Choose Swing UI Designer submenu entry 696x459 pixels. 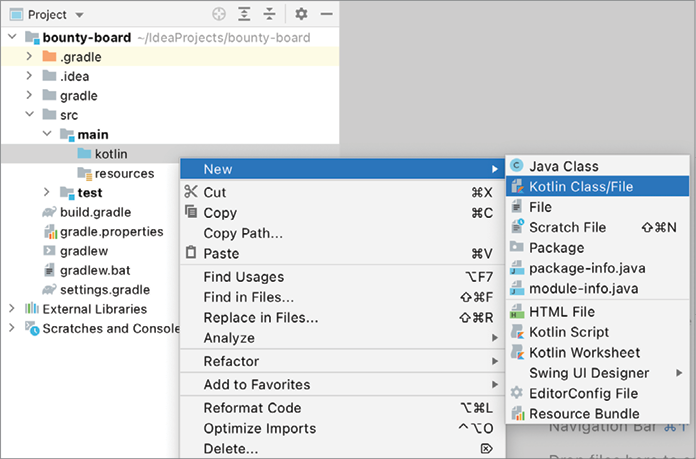coord(589,373)
